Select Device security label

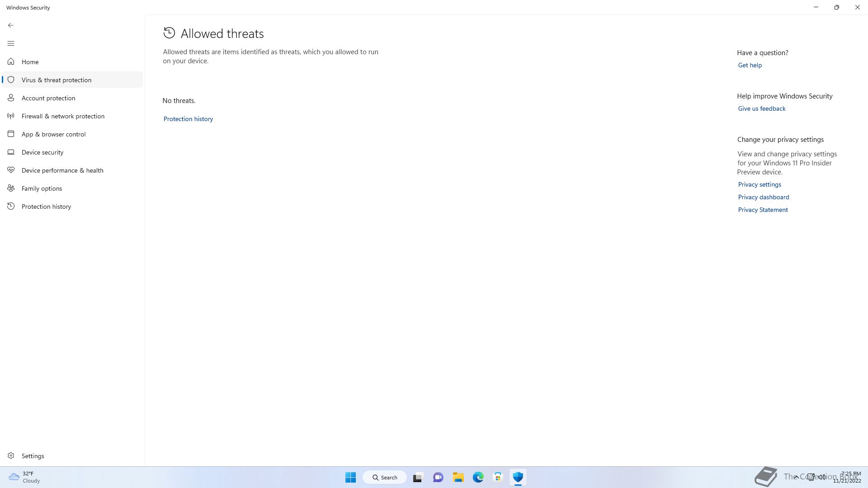pyautogui.click(x=42, y=152)
